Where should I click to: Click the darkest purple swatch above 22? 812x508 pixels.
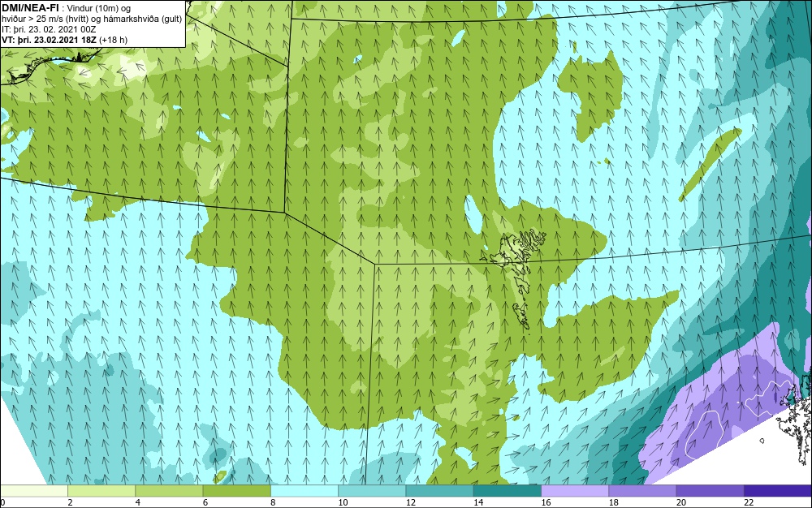[778, 491]
